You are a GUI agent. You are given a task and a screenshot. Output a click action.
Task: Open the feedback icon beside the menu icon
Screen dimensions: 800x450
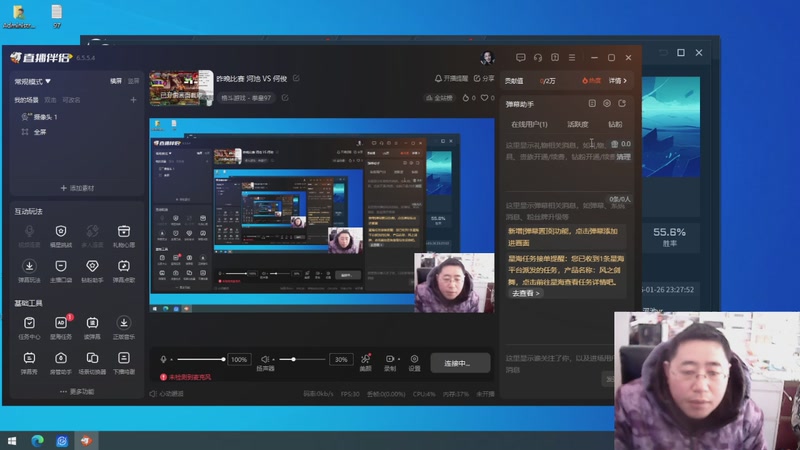click(x=555, y=58)
